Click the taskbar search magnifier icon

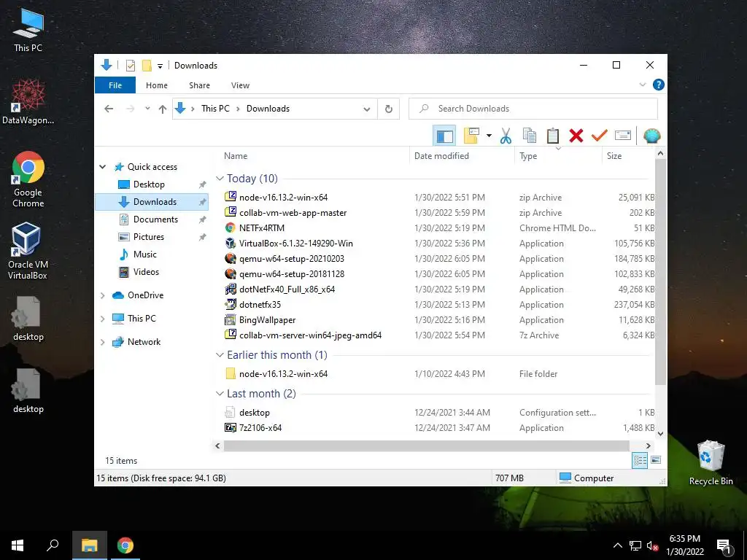click(x=53, y=545)
